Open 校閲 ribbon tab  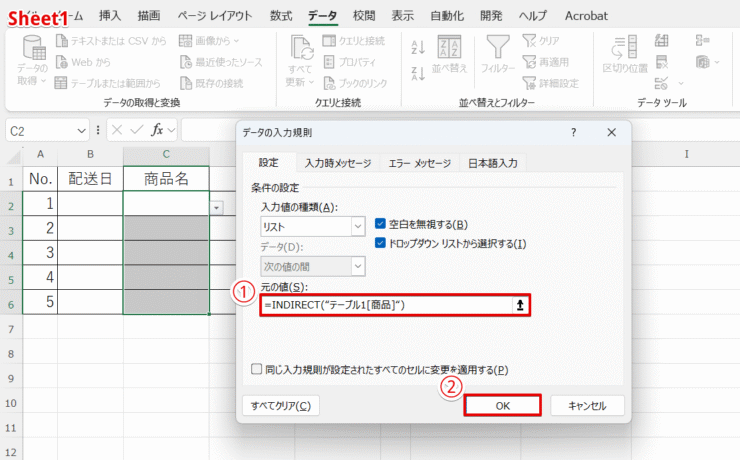pyautogui.click(x=364, y=16)
